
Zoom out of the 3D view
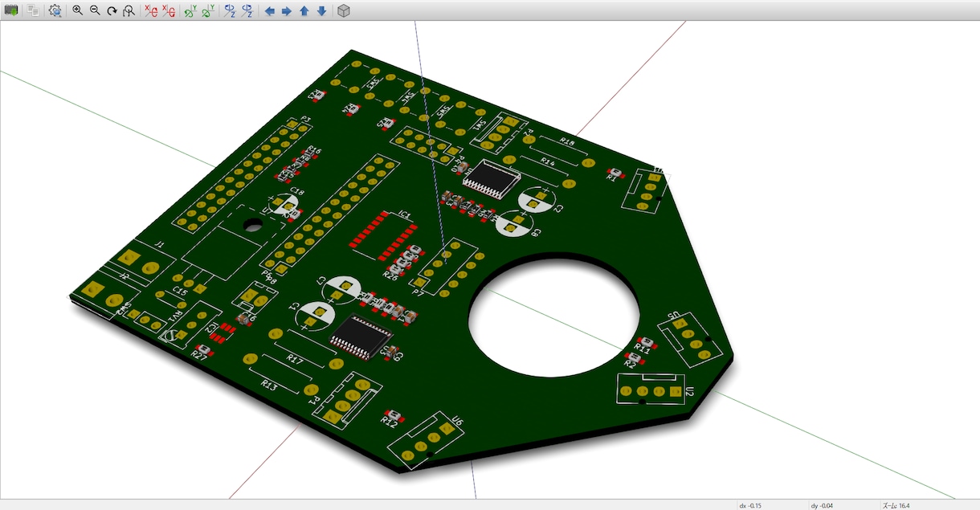tap(95, 10)
